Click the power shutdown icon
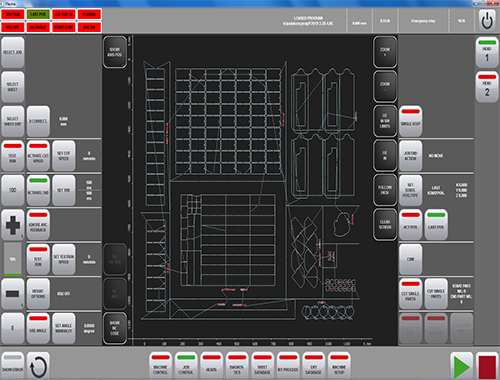 [487, 21]
